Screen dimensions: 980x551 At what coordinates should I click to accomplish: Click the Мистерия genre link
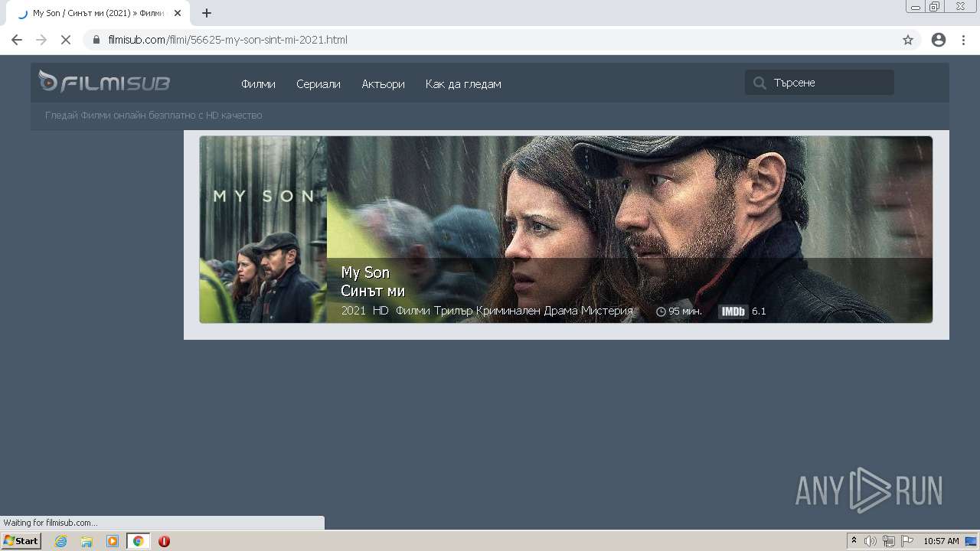point(607,311)
